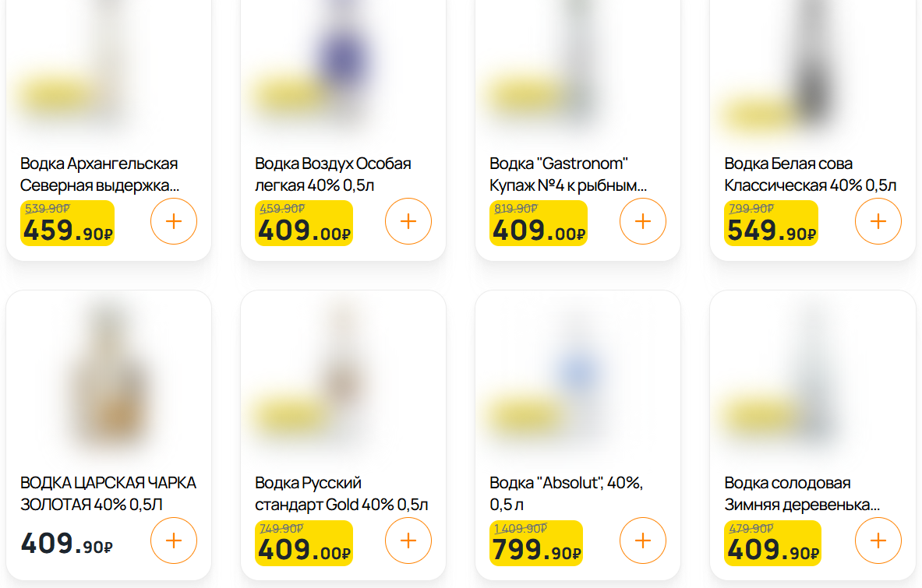Add Белая сова Классическая vodka to cart

click(878, 221)
